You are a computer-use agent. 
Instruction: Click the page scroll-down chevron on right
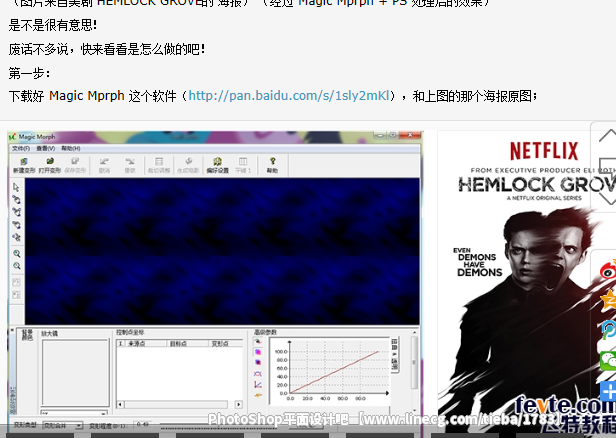607,197
